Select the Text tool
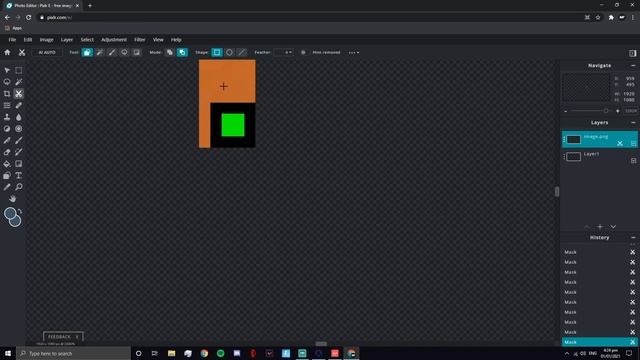Screen dimensions: 640x360 pos(18,176)
